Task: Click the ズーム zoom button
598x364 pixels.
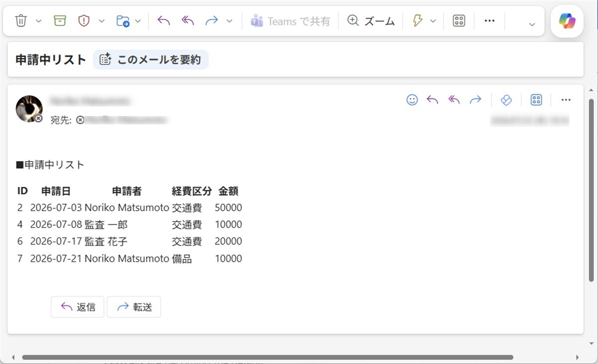Action: click(x=371, y=21)
